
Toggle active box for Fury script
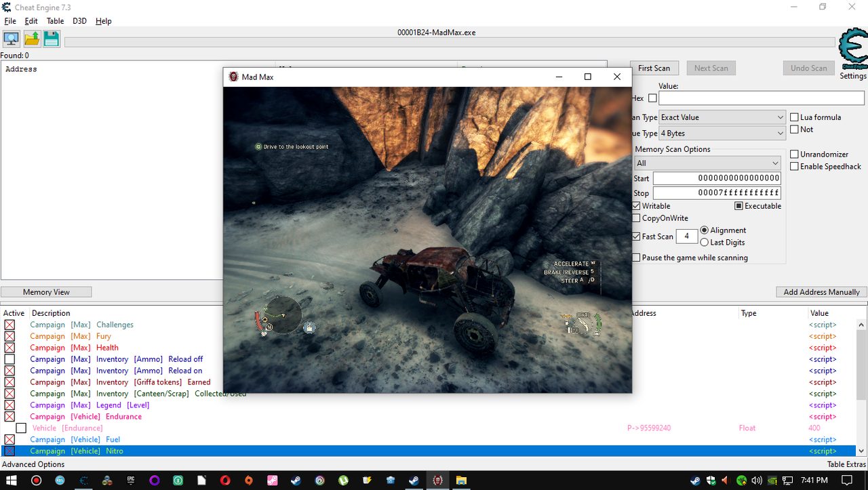coord(9,336)
